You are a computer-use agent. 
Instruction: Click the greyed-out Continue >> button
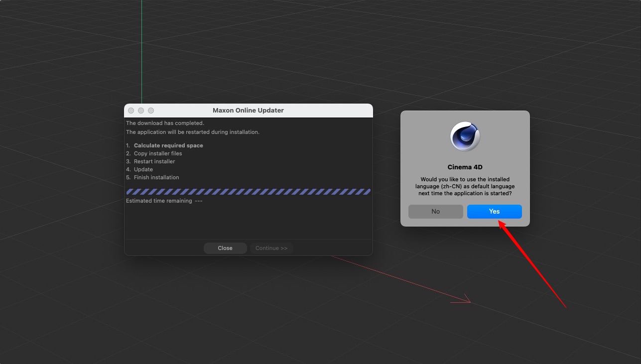(x=271, y=248)
